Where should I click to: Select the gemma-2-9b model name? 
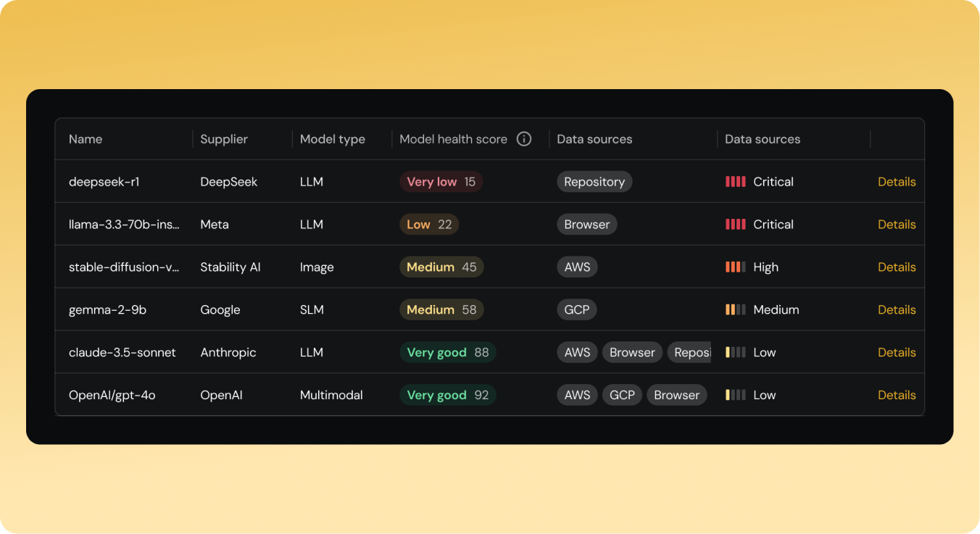107,310
